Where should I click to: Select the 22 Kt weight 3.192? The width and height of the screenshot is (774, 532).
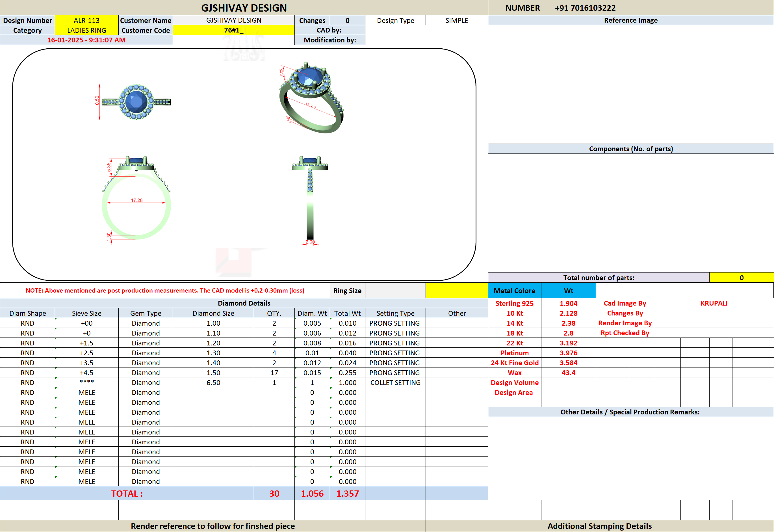(x=569, y=343)
